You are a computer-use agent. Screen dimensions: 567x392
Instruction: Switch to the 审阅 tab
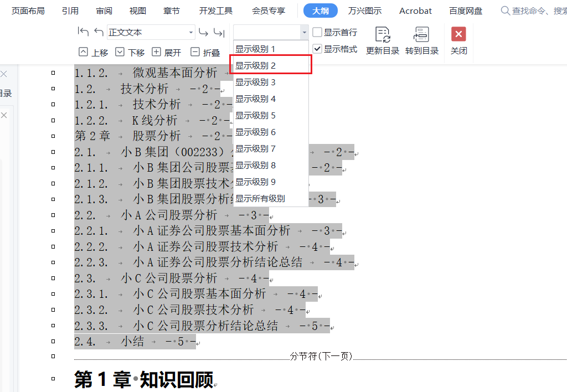[104, 11]
